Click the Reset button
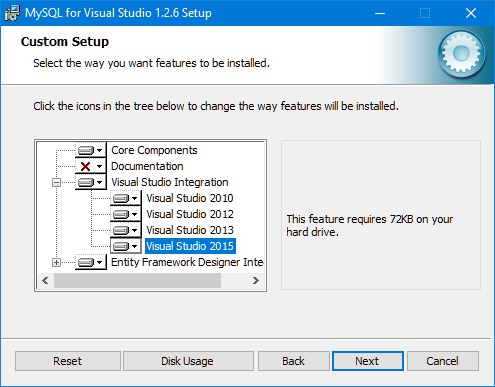 68,361
